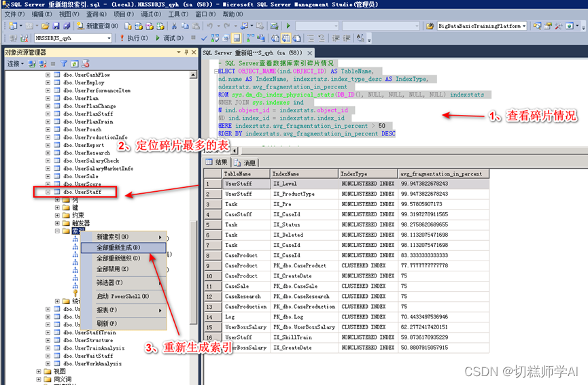Display estimated execution plan icon
The width and height of the screenshot is (588, 385).
215,38
